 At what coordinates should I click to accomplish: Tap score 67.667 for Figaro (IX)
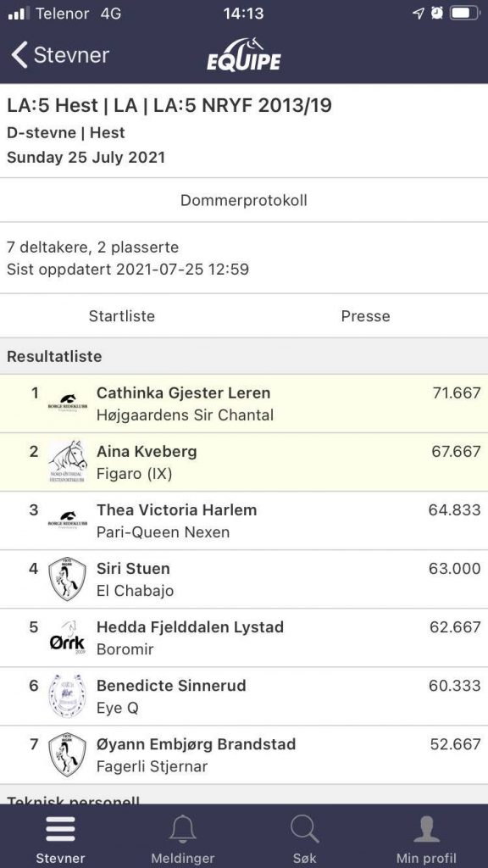[x=456, y=451]
